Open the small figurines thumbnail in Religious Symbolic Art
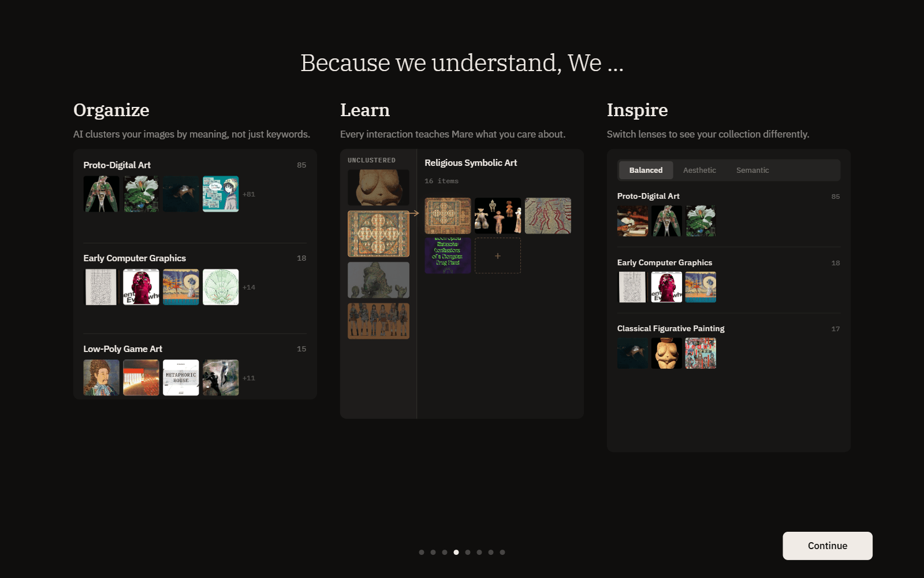924x578 pixels. [x=498, y=216]
